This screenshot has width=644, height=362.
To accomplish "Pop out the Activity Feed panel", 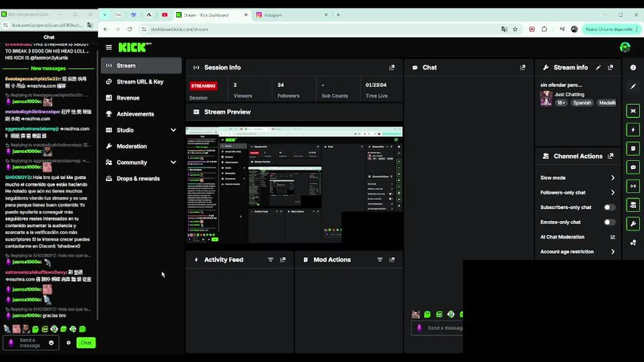I will pyautogui.click(x=283, y=260).
